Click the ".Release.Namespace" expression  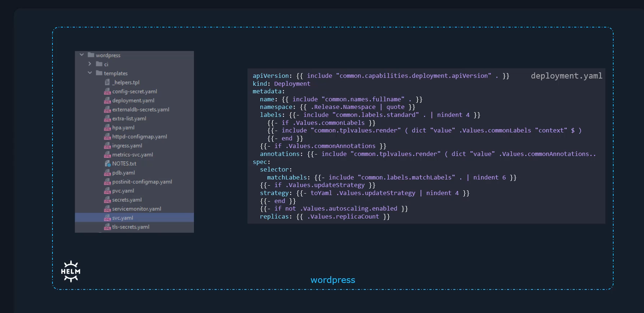pos(343,107)
